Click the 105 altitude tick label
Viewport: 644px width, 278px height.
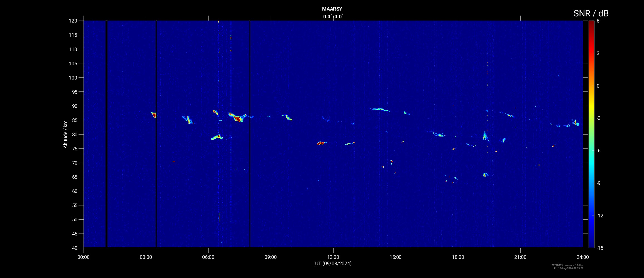73,63
